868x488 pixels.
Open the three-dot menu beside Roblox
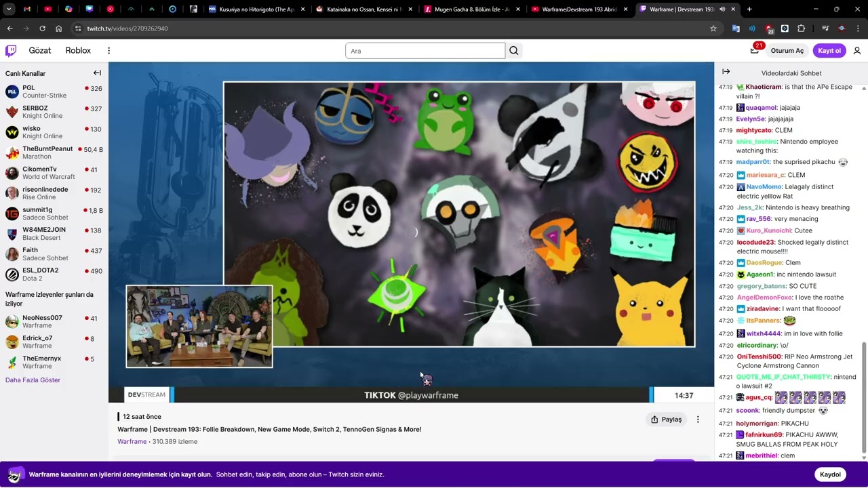[108, 51]
